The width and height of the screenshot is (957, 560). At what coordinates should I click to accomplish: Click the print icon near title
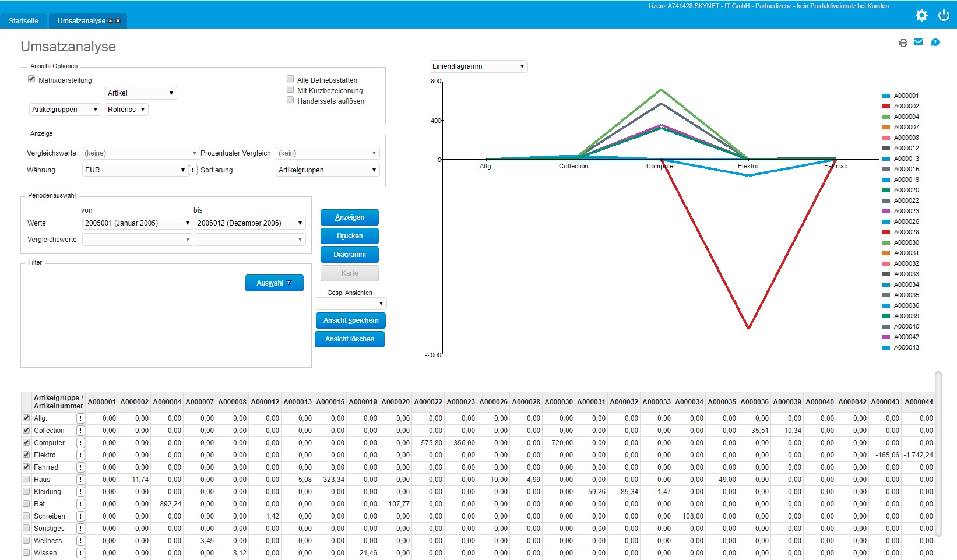[903, 43]
